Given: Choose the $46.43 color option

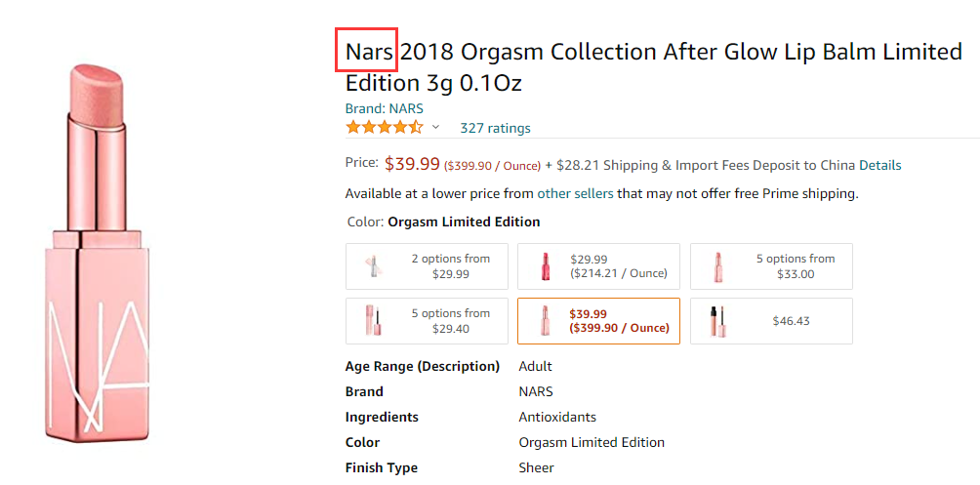Looking at the screenshot, I should [x=771, y=321].
